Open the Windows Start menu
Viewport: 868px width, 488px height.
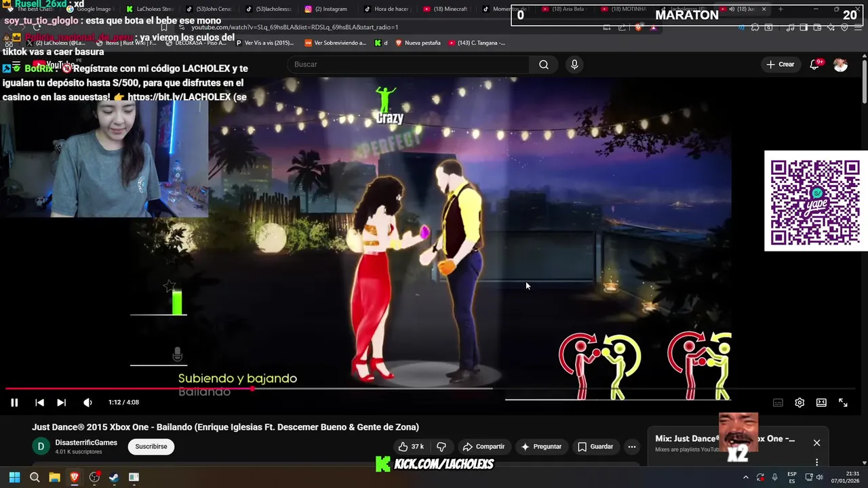tap(14, 477)
